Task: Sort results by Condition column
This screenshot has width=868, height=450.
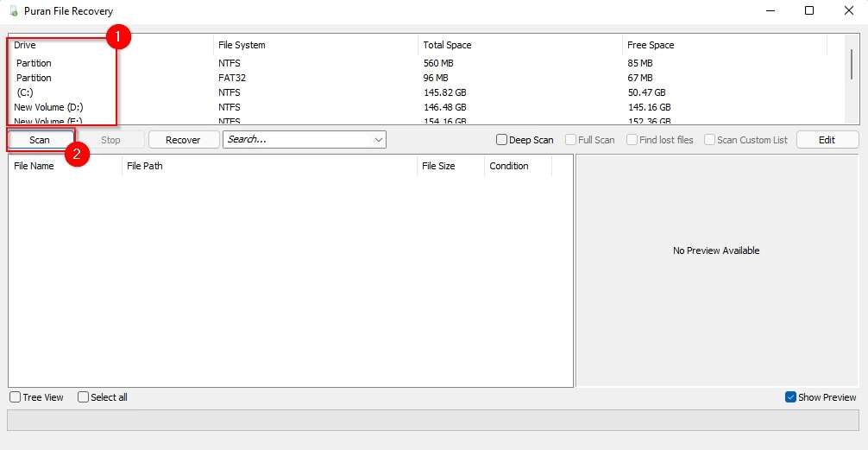Action: click(519, 166)
